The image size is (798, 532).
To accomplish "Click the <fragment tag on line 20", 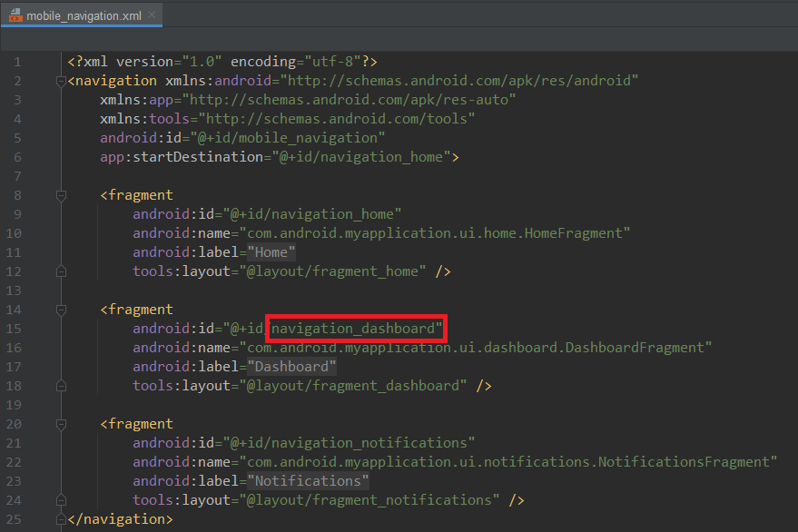I will click(x=136, y=424).
